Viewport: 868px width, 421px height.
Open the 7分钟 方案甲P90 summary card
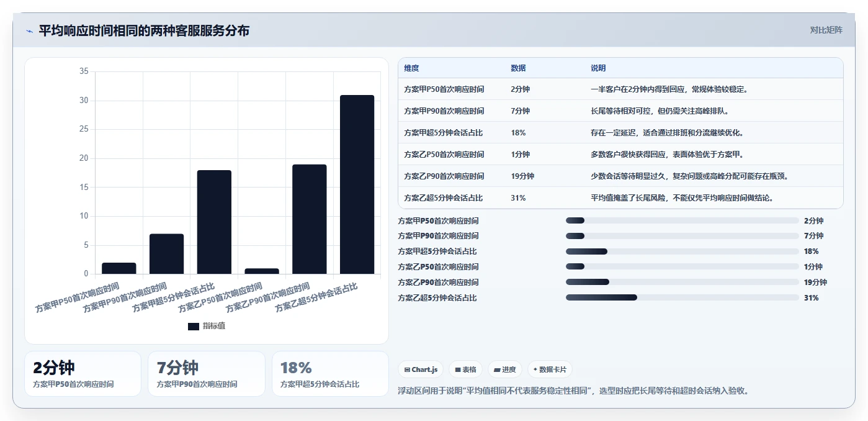(207, 374)
